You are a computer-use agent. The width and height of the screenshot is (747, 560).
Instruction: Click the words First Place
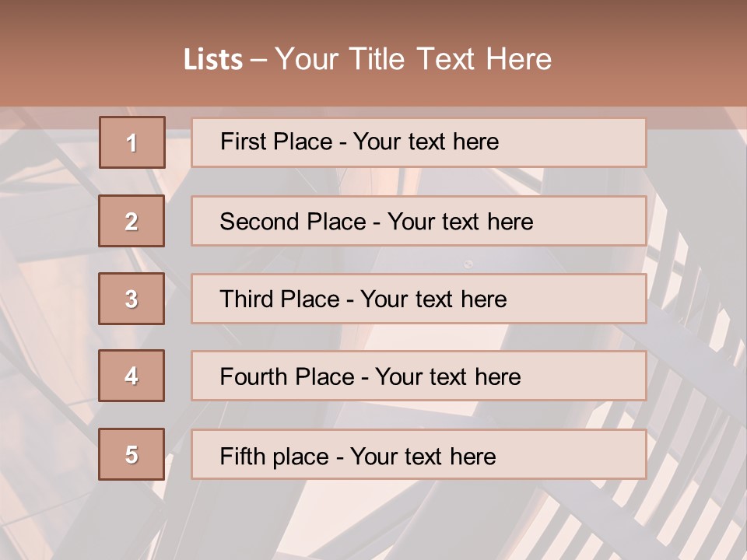(276, 142)
